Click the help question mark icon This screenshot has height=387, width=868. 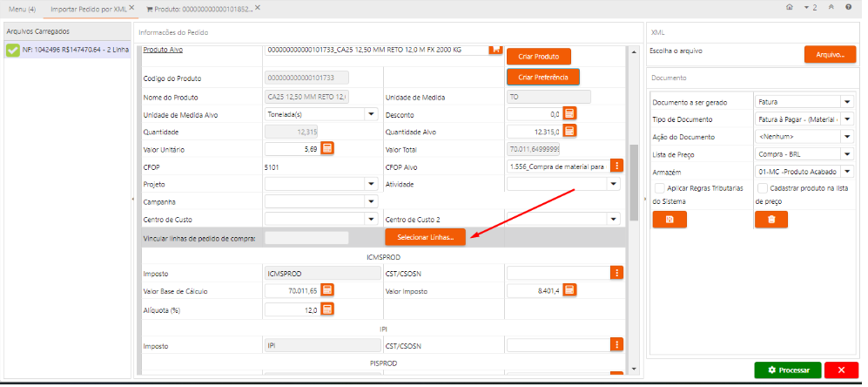click(x=848, y=7)
